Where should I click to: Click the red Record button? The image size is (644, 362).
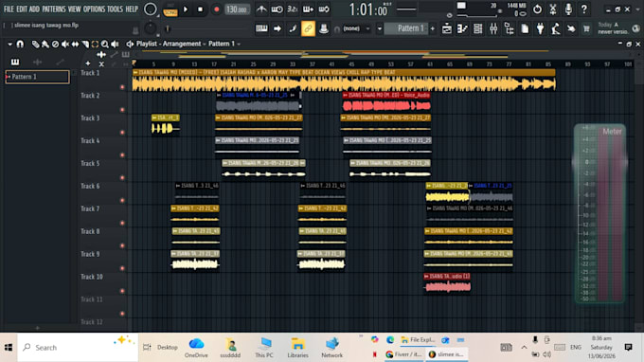point(216,9)
